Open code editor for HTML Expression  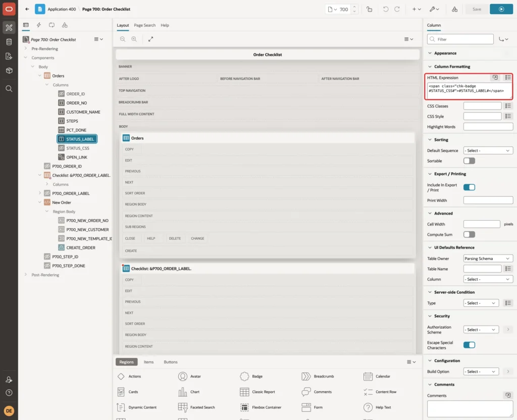pos(495,77)
